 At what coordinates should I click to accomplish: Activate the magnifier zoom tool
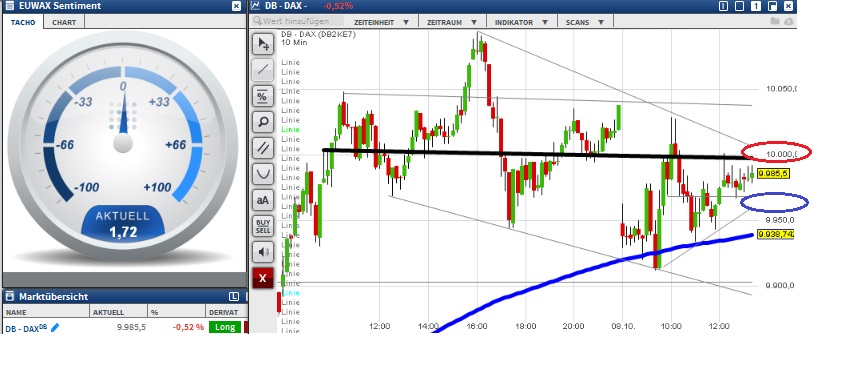pyautogui.click(x=263, y=122)
